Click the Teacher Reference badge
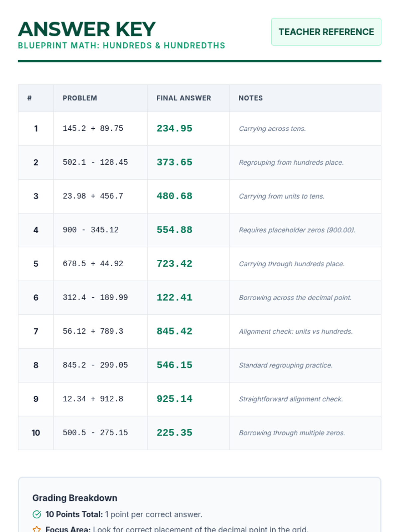399x532 pixels. 326,32
